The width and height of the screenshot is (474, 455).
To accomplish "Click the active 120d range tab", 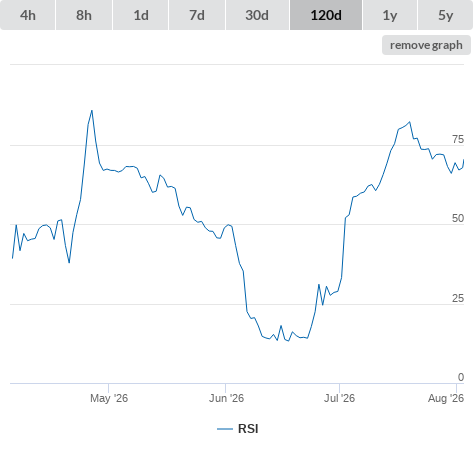I will point(326,15).
